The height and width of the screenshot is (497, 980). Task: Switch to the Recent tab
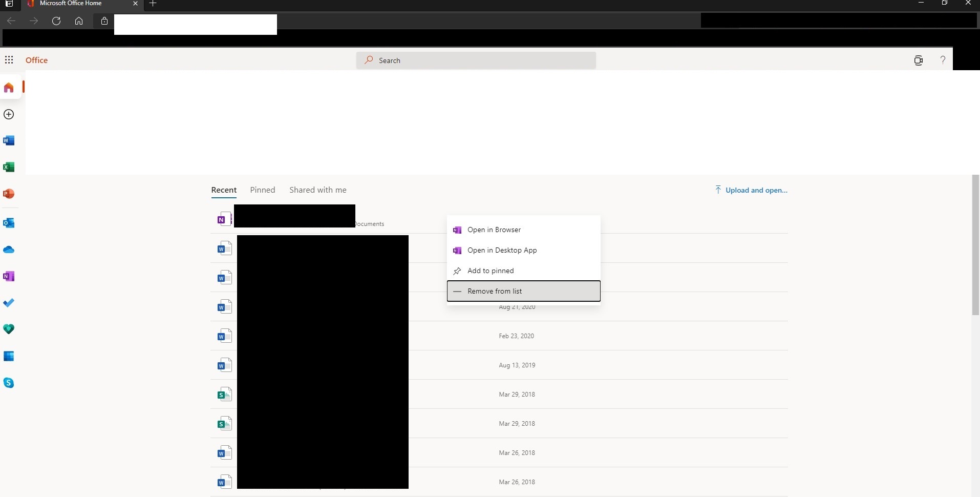coord(224,190)
